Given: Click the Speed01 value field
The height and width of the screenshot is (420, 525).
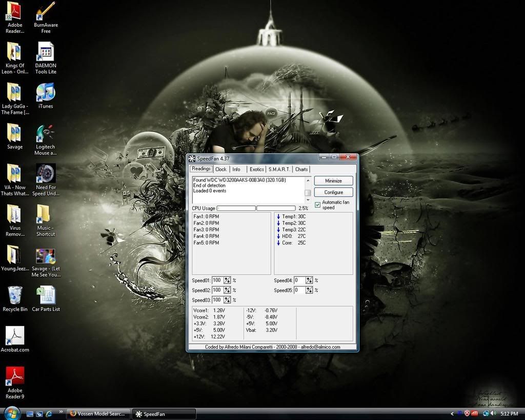Looking at the screenshot, I should 218,281.
